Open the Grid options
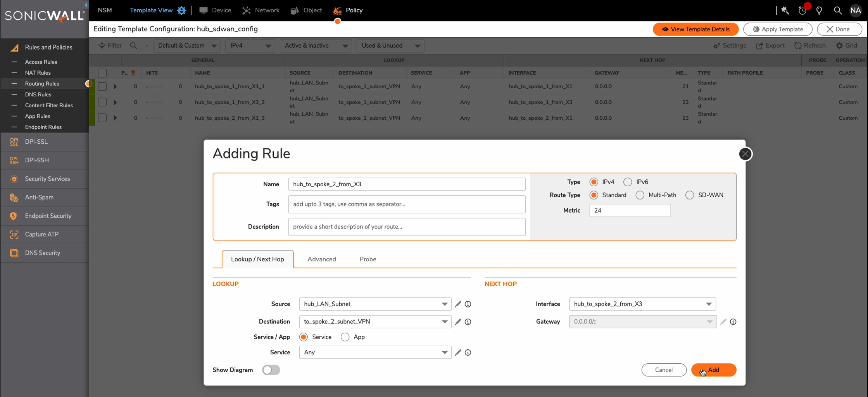The height and width of the screenshot is (397, 868). 847,46
